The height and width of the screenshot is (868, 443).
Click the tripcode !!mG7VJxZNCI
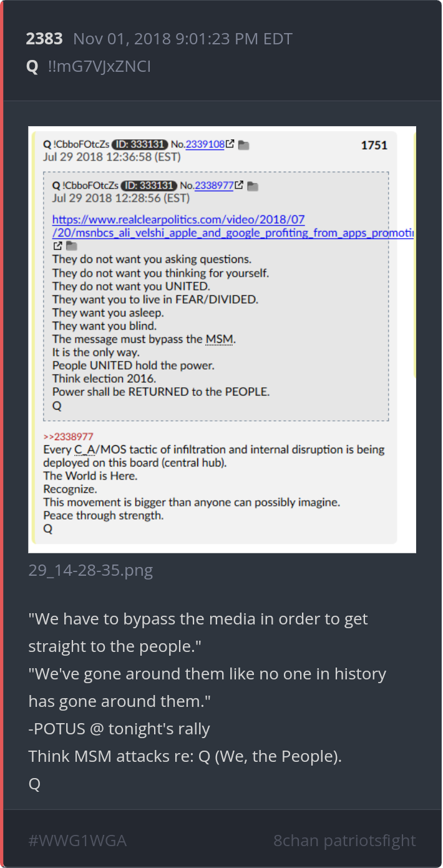99,66
